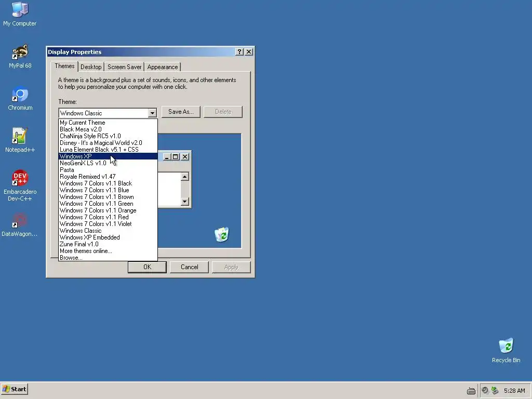The image size is (532, 399).
Task: Choose Windows Classic in the theme list
Action: (x=108, y=231)
